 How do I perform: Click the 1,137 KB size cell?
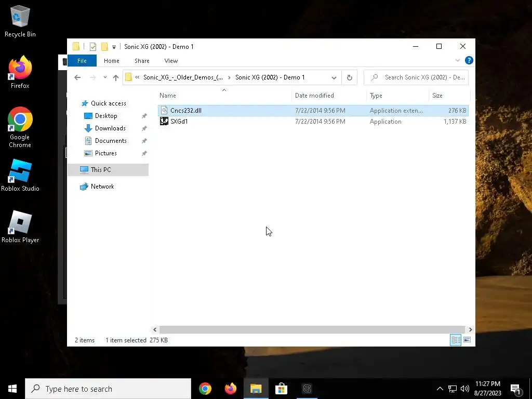[x=455, y=122]
